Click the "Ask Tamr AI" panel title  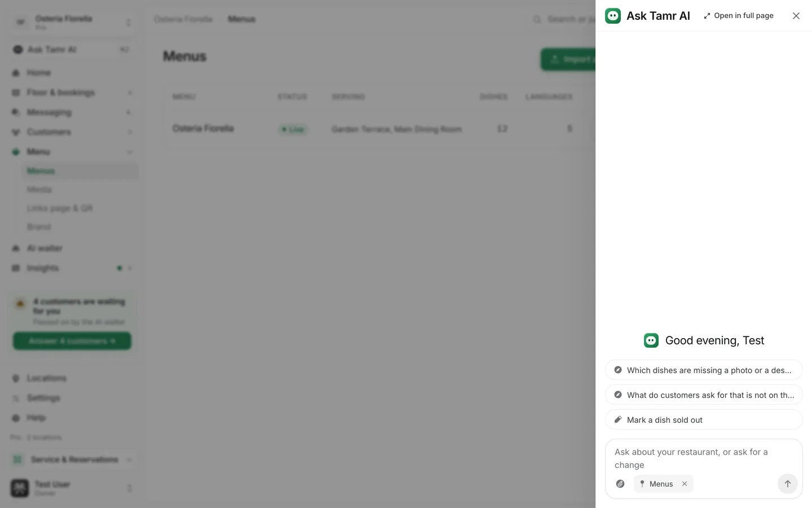(658, 16)
